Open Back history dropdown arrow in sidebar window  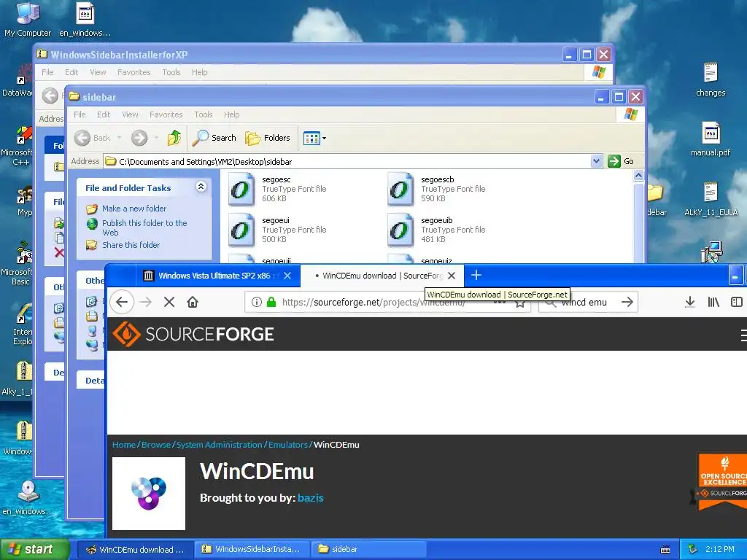coord(119,138)
